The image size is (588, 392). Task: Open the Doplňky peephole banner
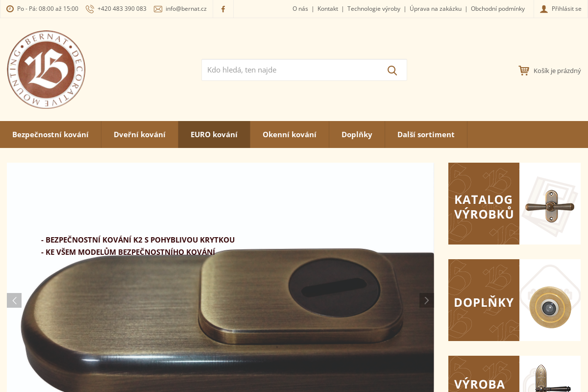[x=514, y=300]
